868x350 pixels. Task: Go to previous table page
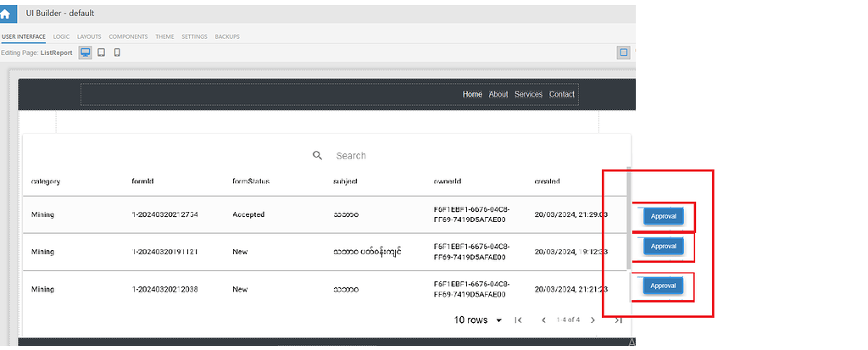click(x=543, y=320)
